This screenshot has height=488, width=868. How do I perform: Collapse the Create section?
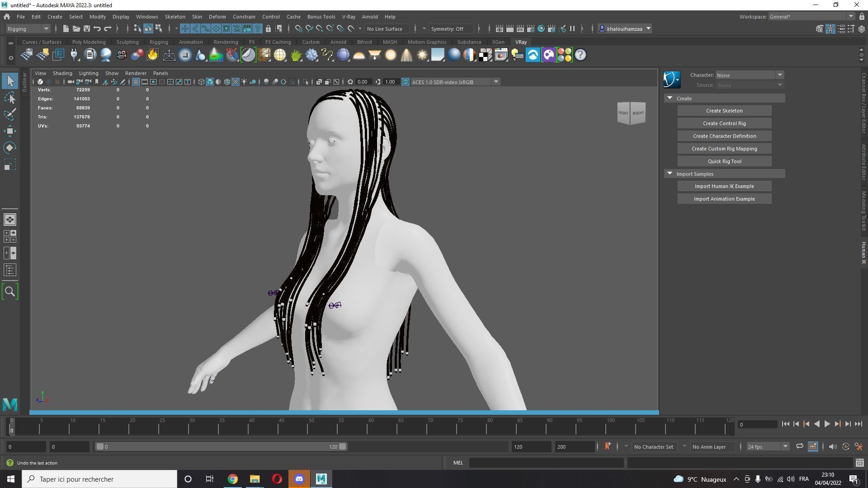click(670, 98)
